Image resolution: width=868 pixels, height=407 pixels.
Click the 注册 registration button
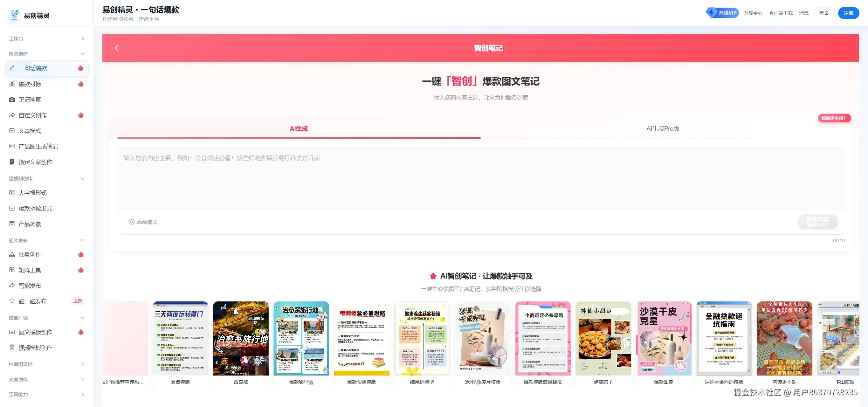[848, 13]
